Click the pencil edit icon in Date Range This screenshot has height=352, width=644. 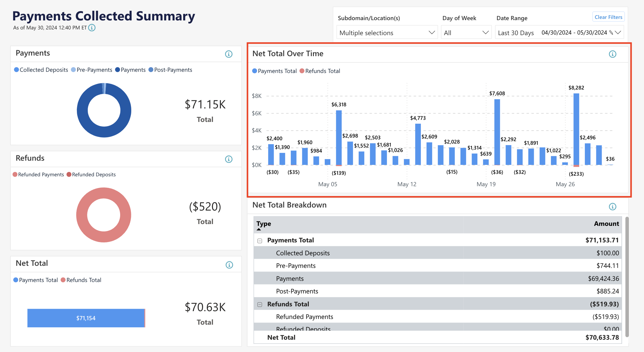pos(612,33)
